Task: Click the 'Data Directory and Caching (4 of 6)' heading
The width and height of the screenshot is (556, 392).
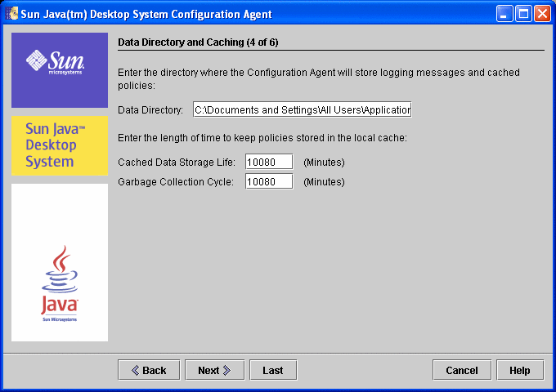Action: pyautogui.click(x=198, y=42)
